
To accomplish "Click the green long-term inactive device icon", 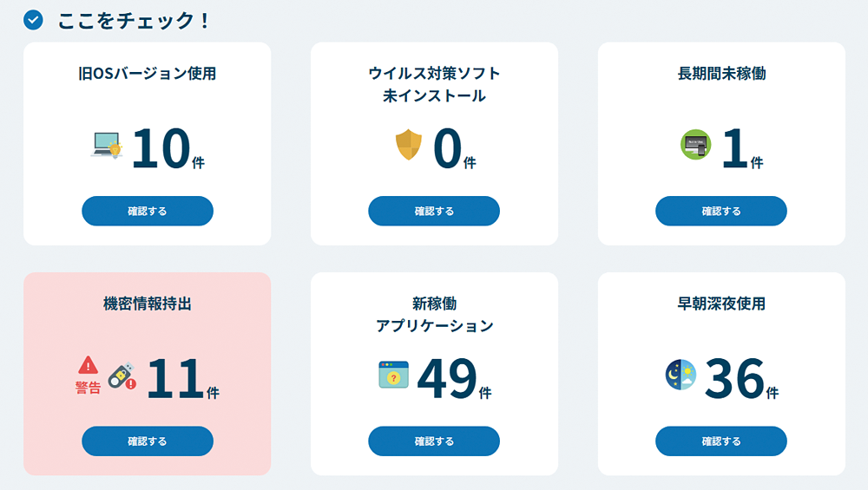I will [x=695, y=144].
